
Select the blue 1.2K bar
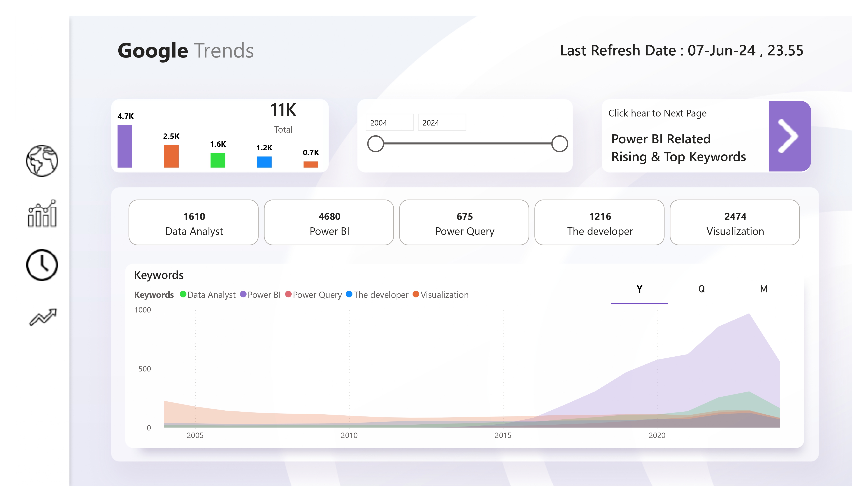coord(264,162)
